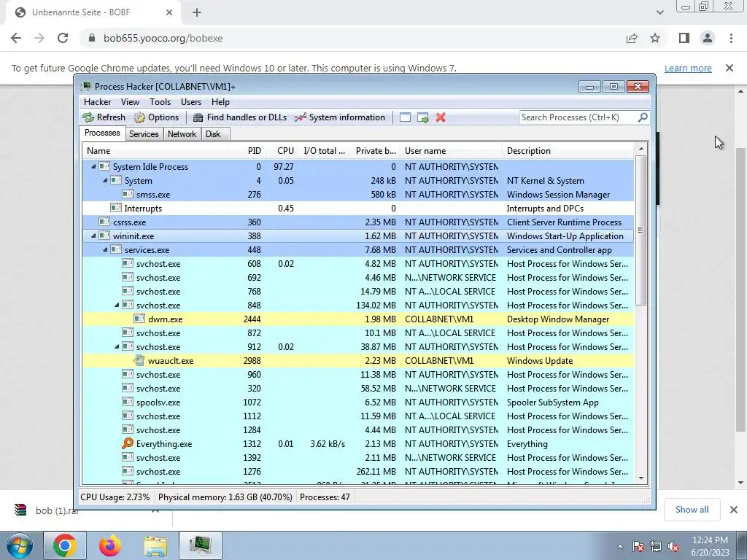The width and height of the screenshot is (747, 560).
Task: Dismiss the Chrome update banner
Action: coord(729,68)
